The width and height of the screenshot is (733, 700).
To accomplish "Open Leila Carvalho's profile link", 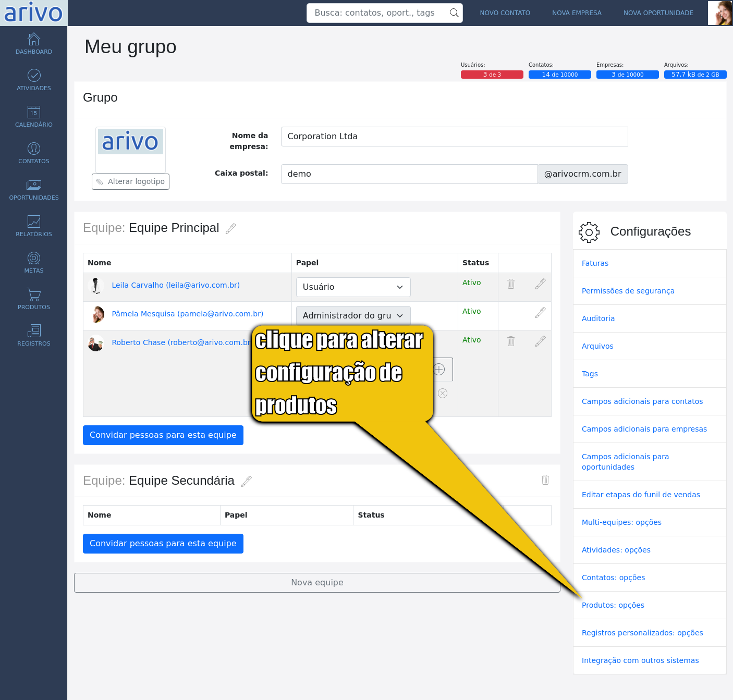I will [176, 285].
